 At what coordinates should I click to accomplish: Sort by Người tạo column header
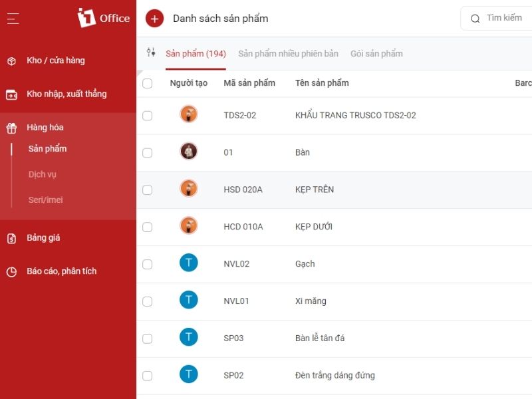189,83
